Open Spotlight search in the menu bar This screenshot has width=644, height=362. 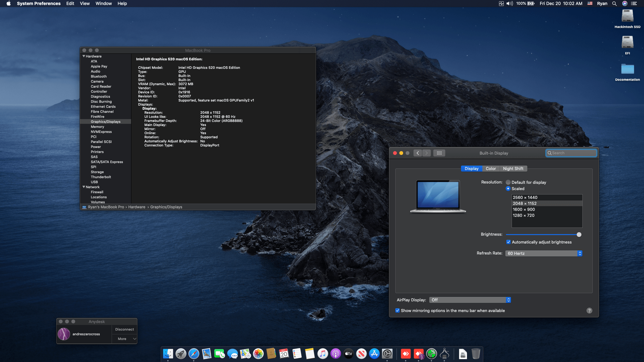614,3
